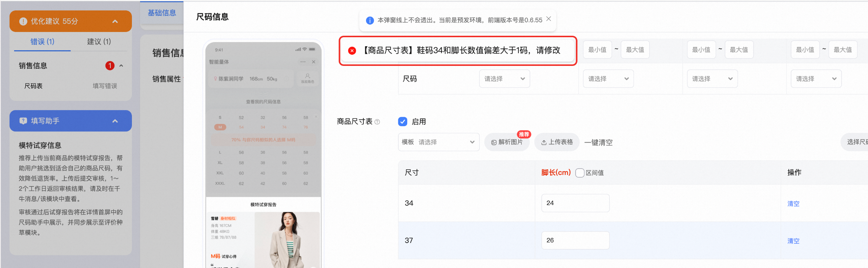Switch to the 建议 (1) tab
This screenshot has width=868, height=268.
99,42
